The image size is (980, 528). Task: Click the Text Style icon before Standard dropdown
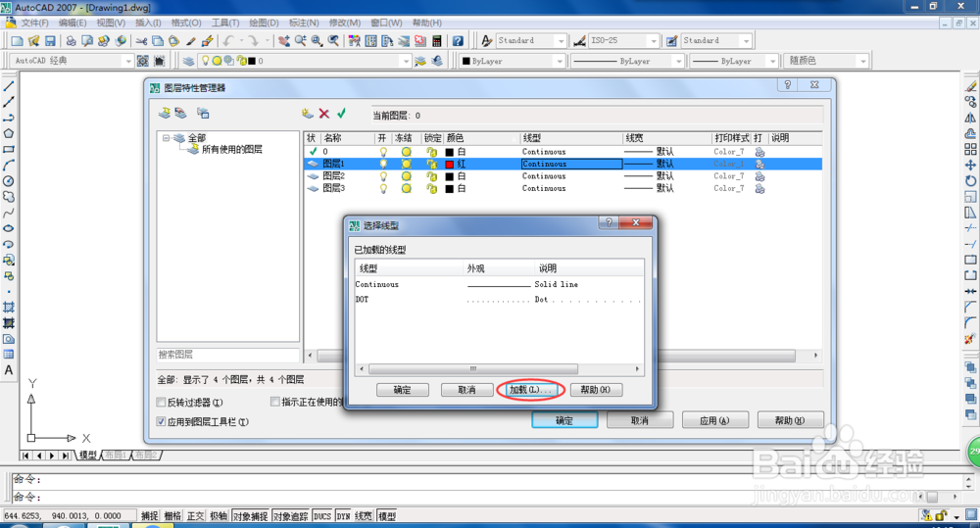[487, 40]
